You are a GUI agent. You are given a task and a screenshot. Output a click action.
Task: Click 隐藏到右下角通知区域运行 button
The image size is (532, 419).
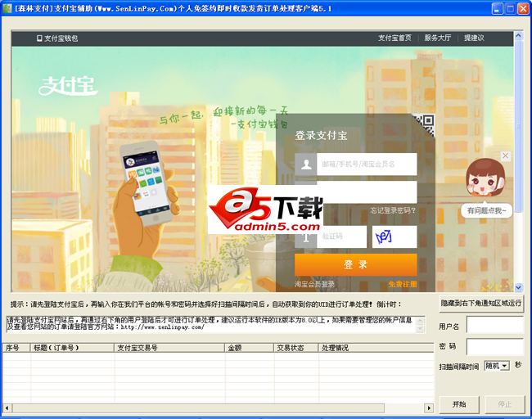click(480, 303)
